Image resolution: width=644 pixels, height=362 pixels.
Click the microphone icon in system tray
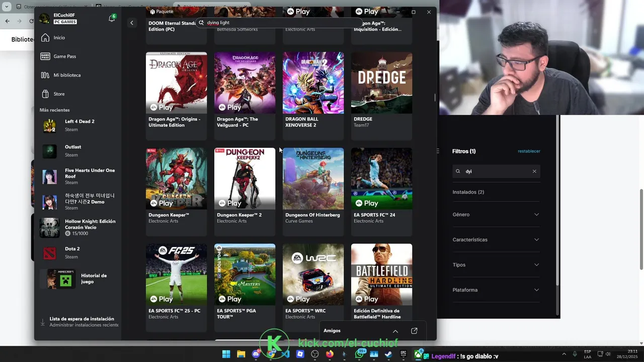coord(575,354)
